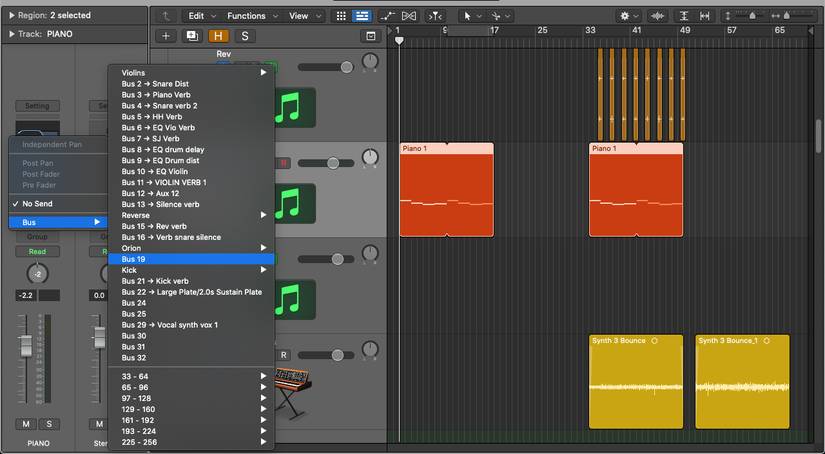Click the synthesizer keyboard track icon
The image size is (825, 454).
click(x=293, y=392)
